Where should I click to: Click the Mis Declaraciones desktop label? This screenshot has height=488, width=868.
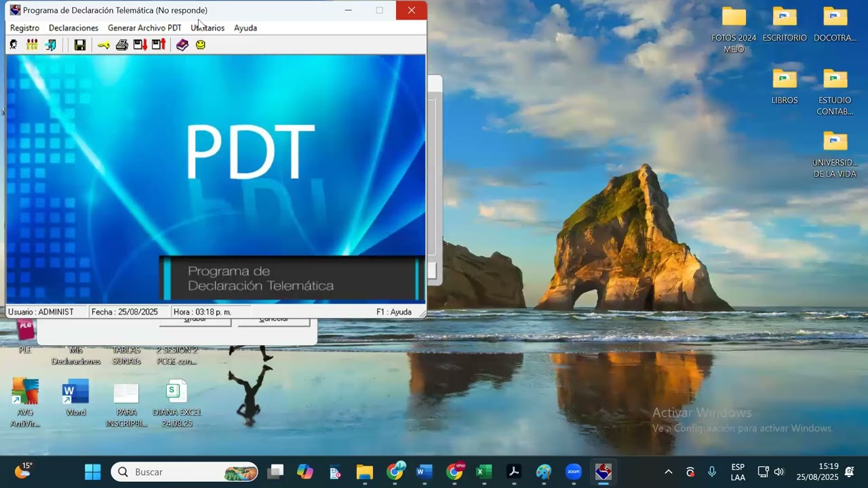tap(76, 356)
